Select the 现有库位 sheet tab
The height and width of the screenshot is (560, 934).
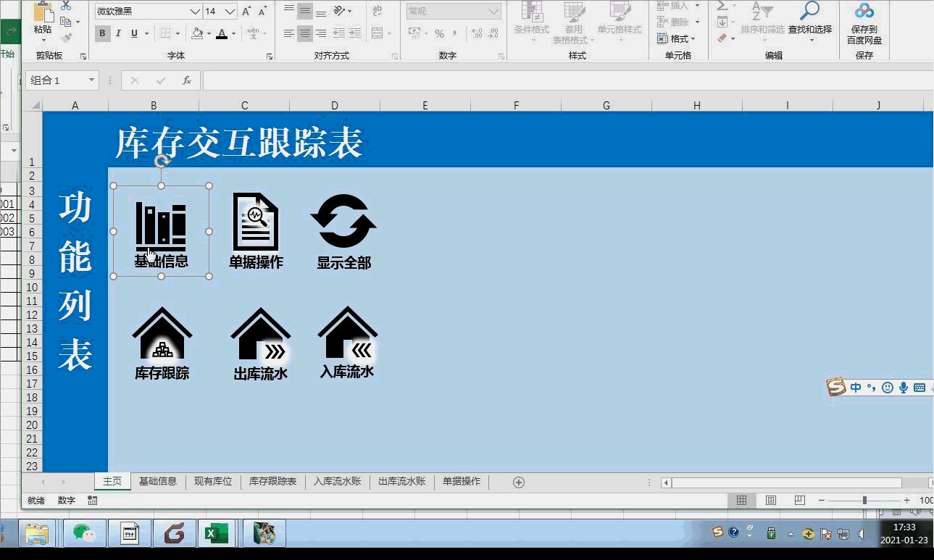tap(212, 481)
